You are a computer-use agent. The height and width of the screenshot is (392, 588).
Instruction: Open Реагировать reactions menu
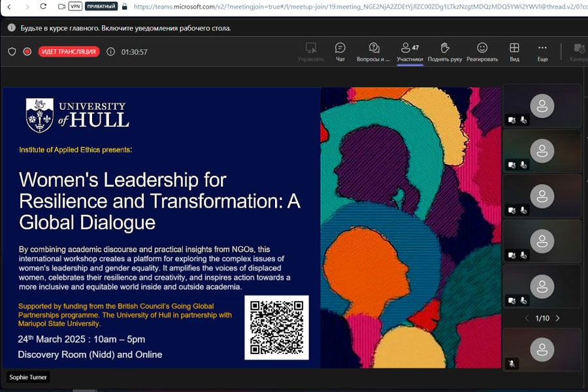click(482, 52)
